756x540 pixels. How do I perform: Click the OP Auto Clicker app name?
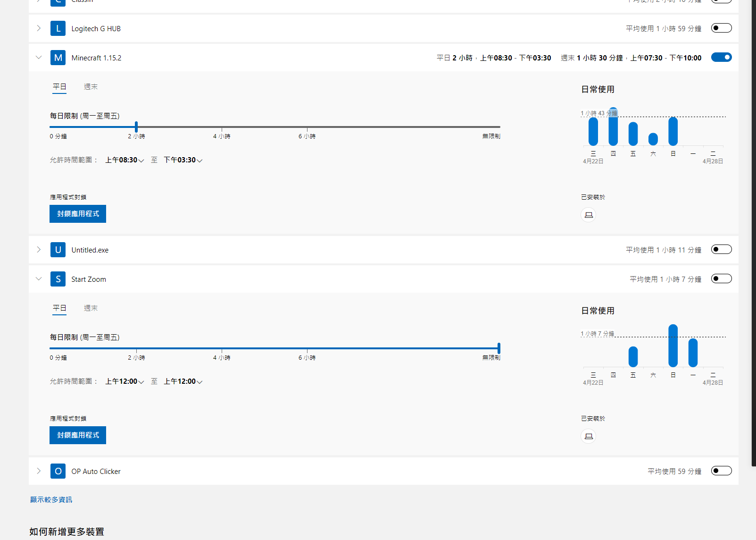[x=96, y=472]
